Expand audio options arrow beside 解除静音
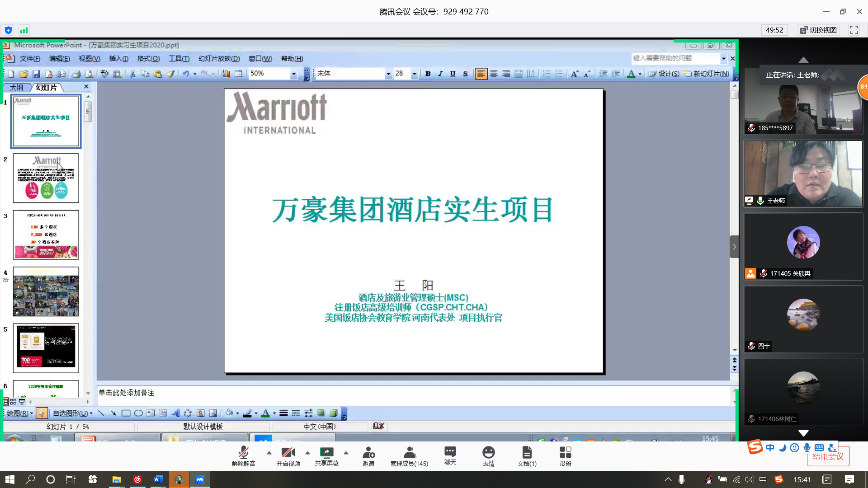Viewport: 868px width, 488px height. [269, 453]
